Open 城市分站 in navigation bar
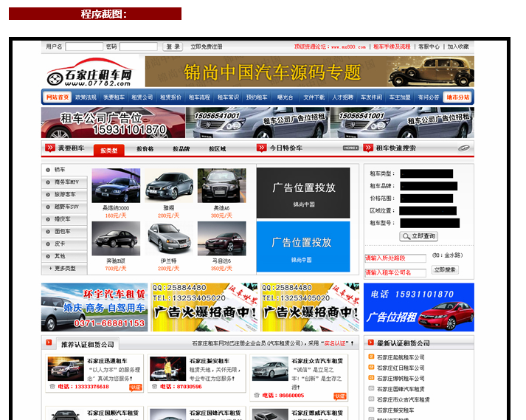Image resolution: width=526 pixels, height=420 pixels. pos(457,97)
